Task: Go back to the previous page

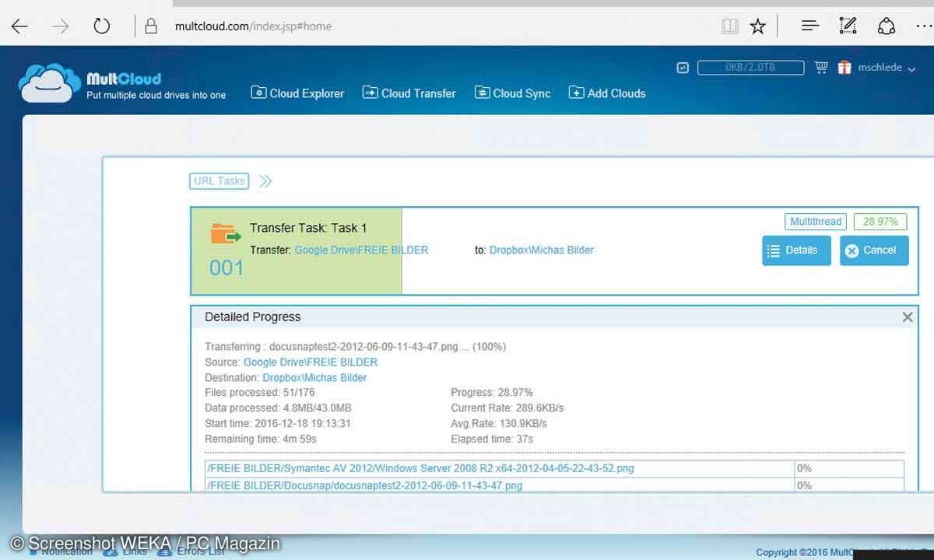Action: click(x=19, y=26)
